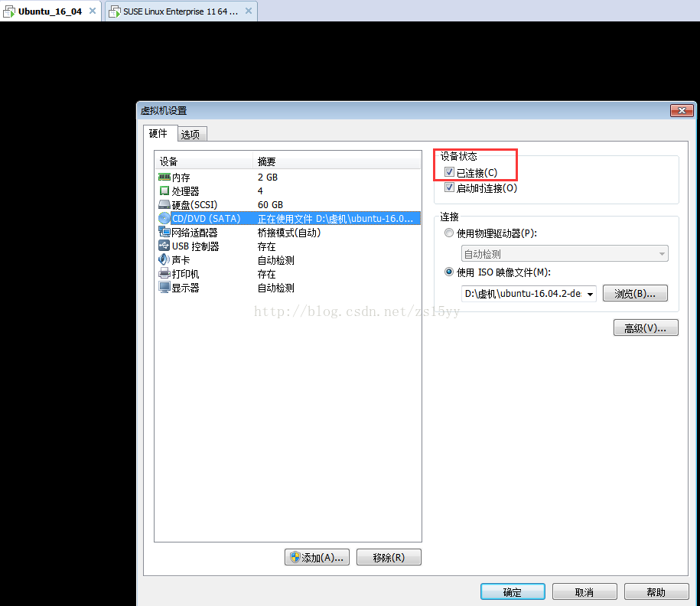Click the 高级(V)... advanced button

pyautogui.click(x=646, y=327)
